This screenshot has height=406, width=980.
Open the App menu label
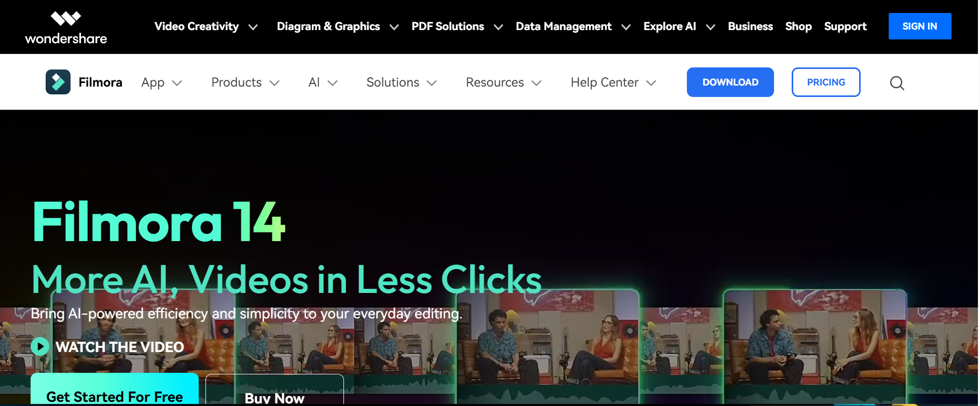[x=153, y=82]
